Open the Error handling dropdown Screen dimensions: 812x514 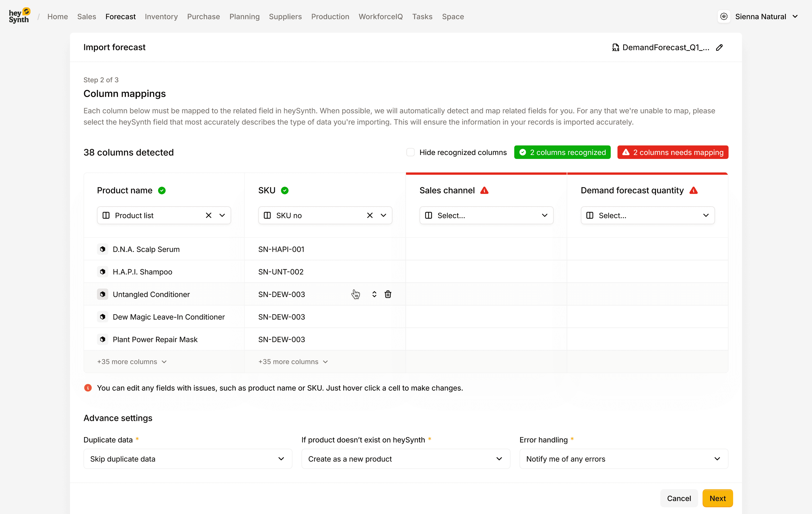[624, 459]
